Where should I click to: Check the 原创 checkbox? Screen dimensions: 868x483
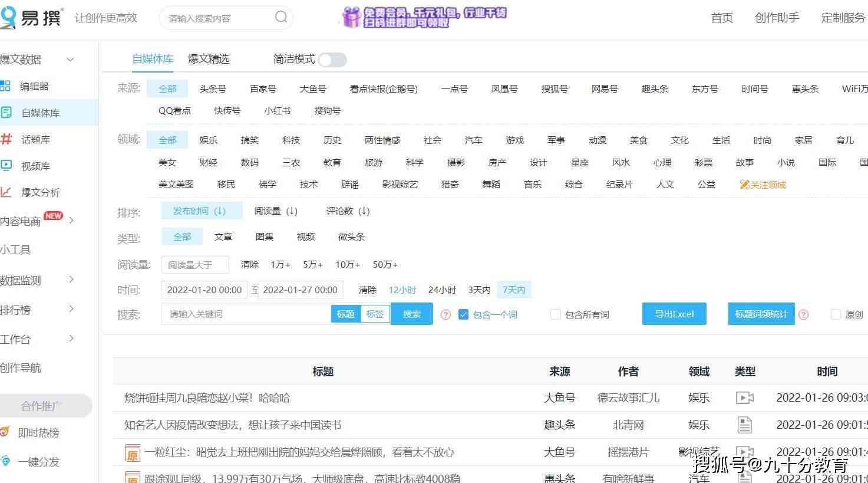[835, 314]
